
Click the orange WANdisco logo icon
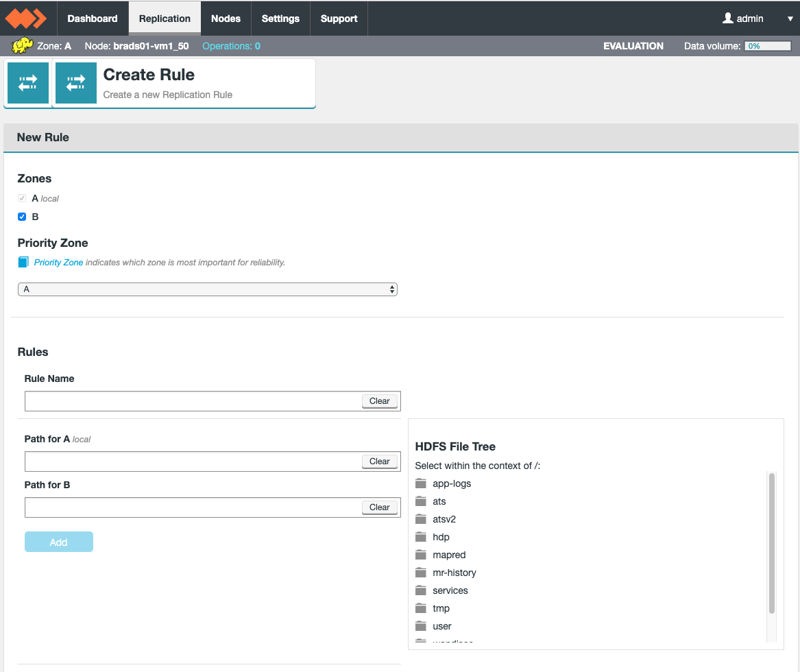pyautogui.click(x=25, y=19)
